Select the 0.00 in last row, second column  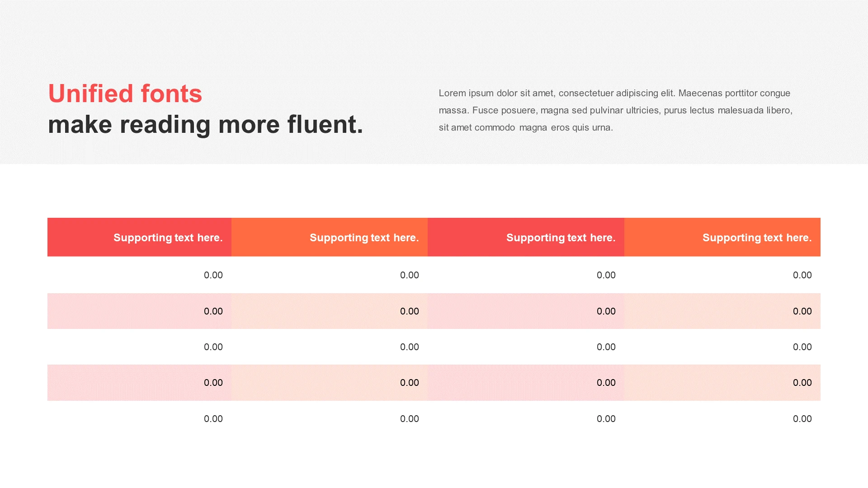click(409, 419)
